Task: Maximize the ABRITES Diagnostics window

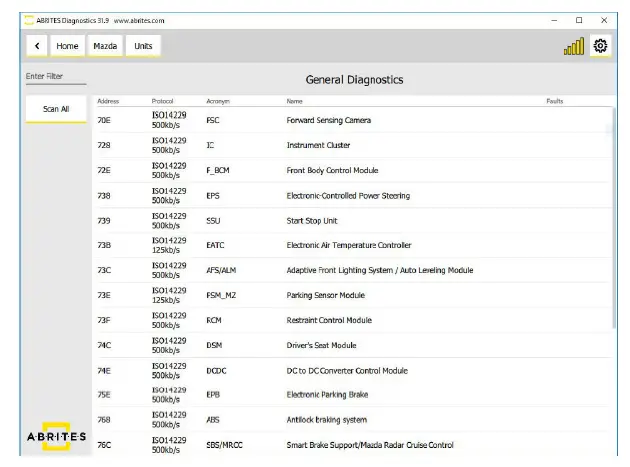Action: [579, 20]
